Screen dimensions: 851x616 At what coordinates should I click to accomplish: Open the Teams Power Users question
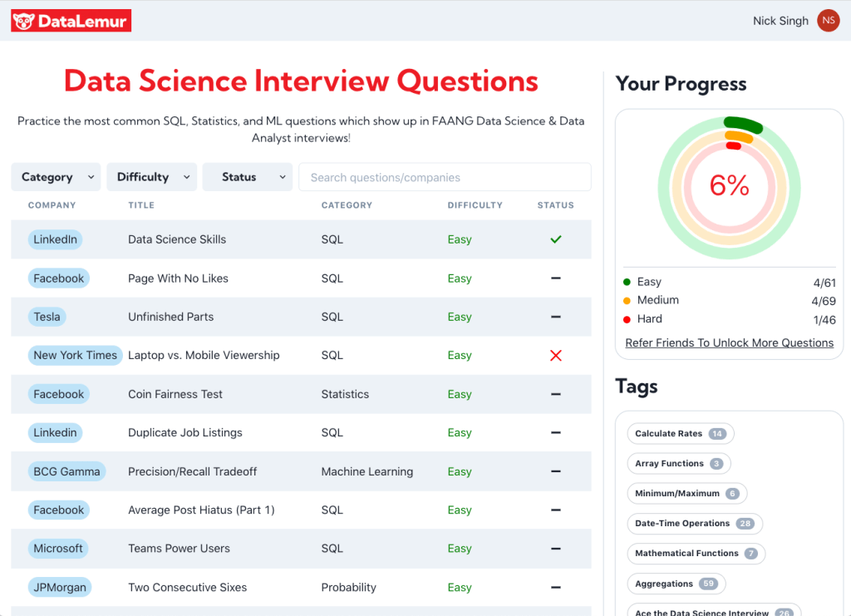(x=180, y=549)
